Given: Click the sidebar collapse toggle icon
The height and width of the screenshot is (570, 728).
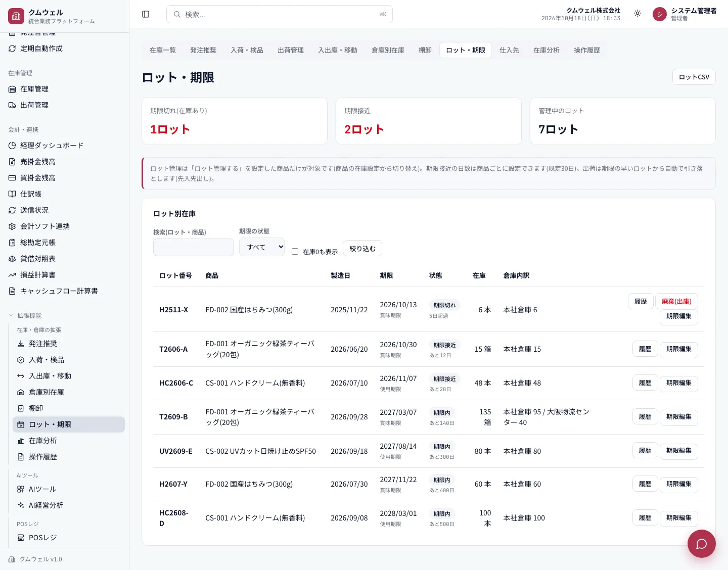Looking at the screenshot, I should click(x=146, y=14).
